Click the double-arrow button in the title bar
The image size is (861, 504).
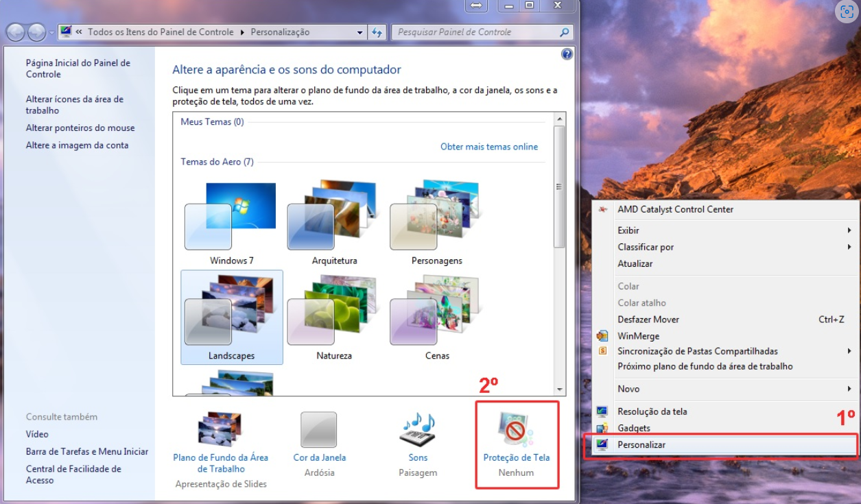point(475,5)
